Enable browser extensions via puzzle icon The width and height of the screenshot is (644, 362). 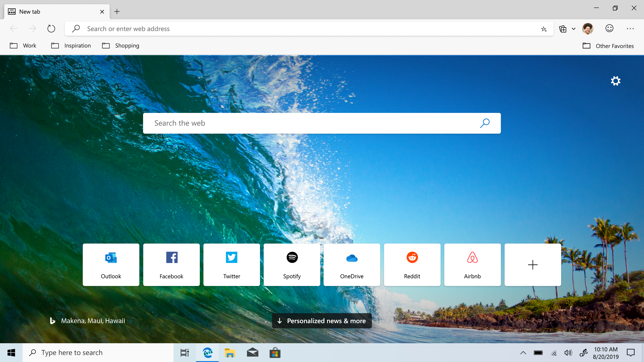(563, 29)
